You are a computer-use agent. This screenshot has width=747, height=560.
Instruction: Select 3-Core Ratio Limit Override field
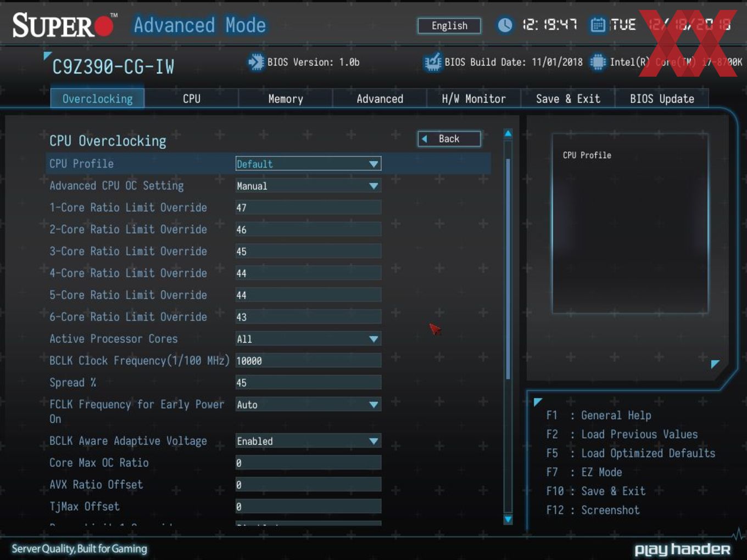pos(308,251)
